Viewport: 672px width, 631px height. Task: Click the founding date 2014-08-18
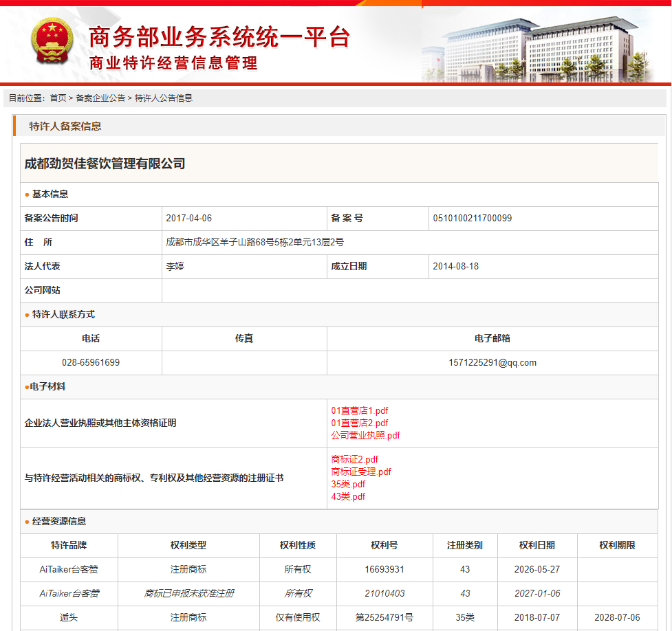(455, 267)
